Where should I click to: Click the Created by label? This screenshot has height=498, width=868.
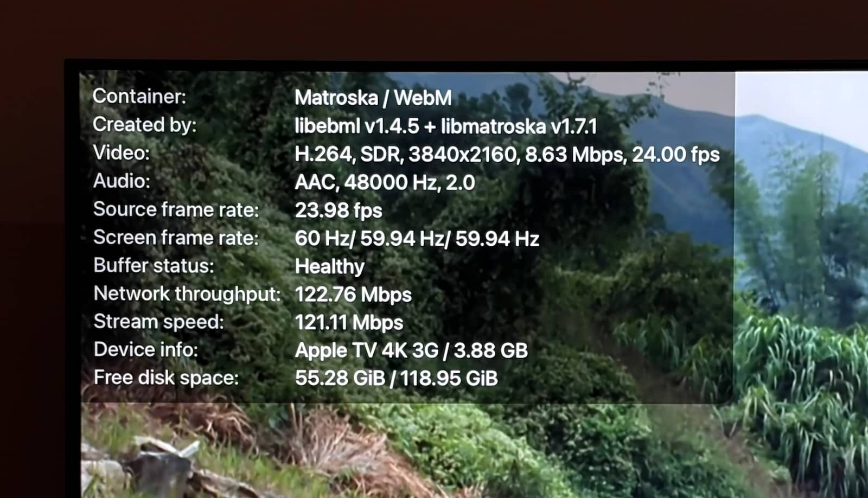pyautogui.click(x=145, y=125)
